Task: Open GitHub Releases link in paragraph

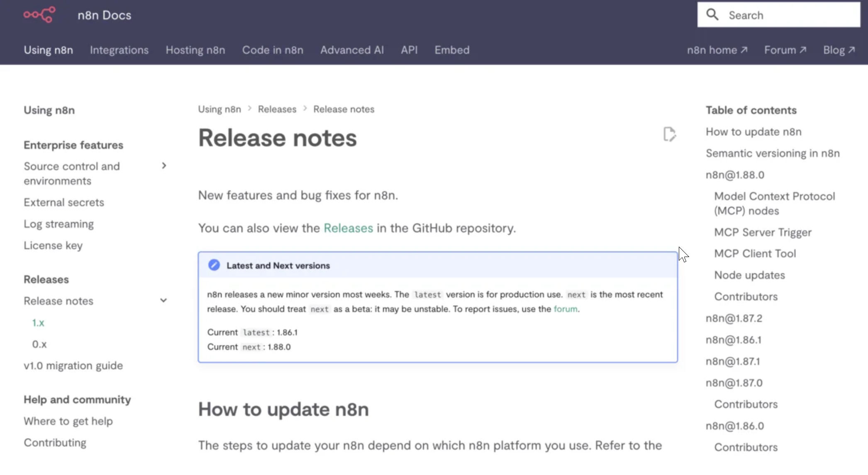Action: coord(348,228)
